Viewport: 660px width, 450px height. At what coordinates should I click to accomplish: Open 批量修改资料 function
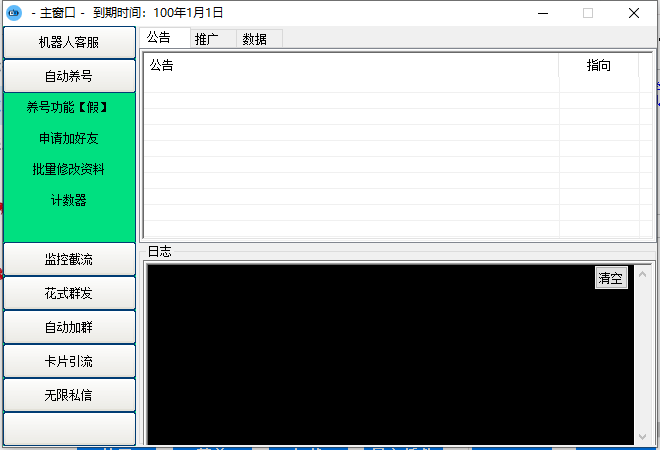click(x=68, y=169)
